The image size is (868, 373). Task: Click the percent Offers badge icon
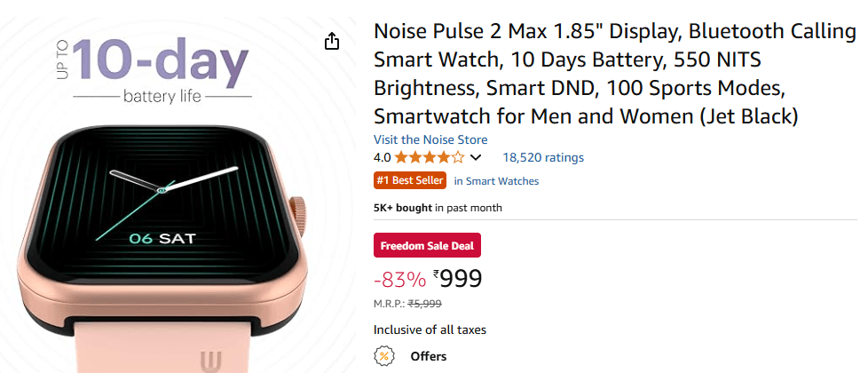383,357
